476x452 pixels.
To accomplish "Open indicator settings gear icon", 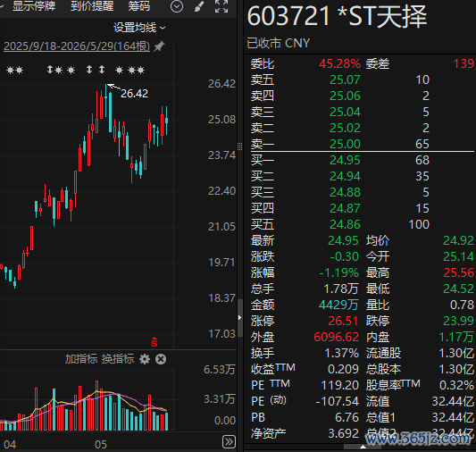I will (x=145, y=359).
